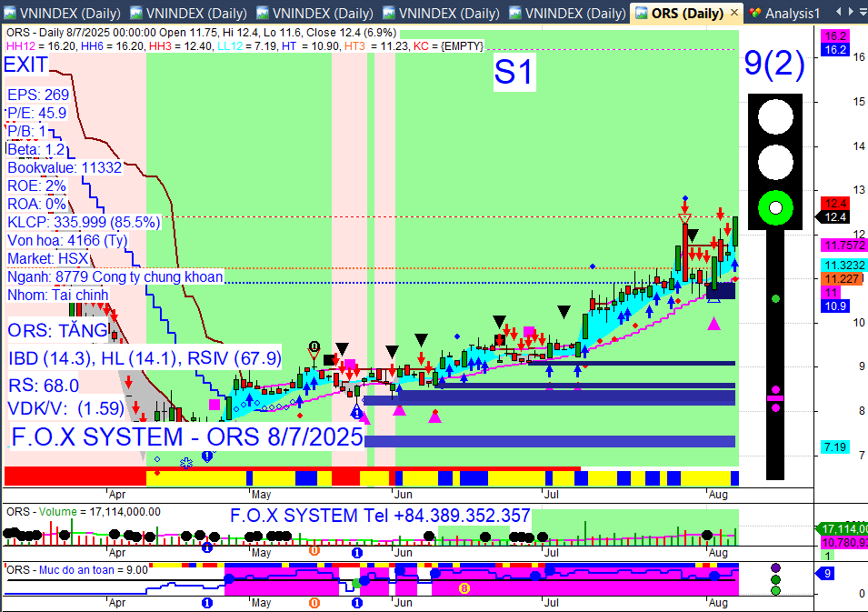Viewport: 868px width, 612px height.
Task: Select the top white traffic light
Action: pos(775,117)
